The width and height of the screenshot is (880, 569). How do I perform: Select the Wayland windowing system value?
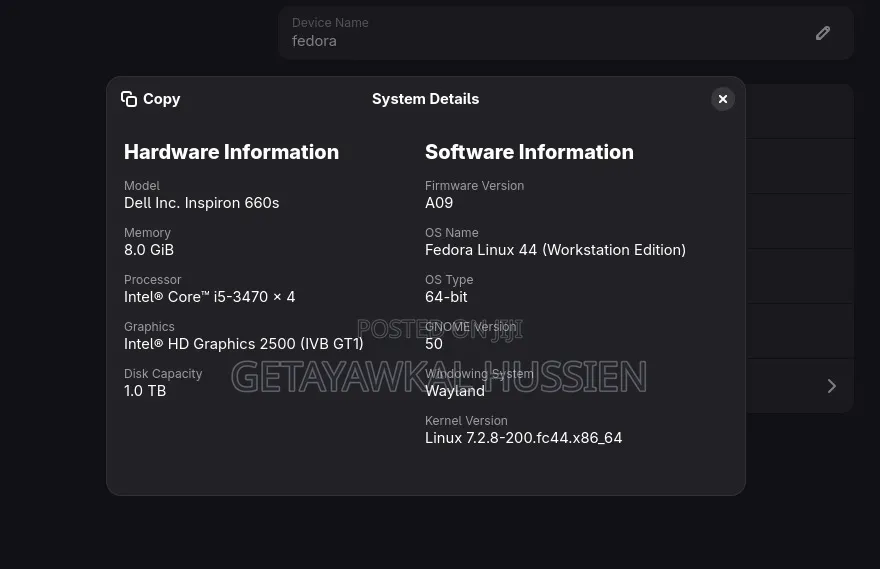pos(455,391)
